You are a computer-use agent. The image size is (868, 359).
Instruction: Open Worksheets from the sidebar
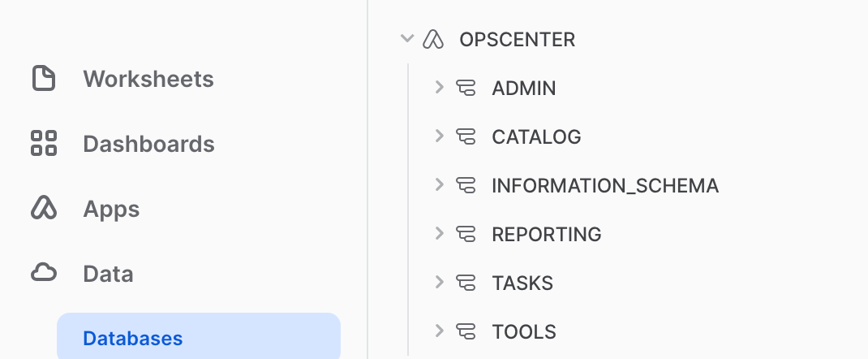click(148, 79)
